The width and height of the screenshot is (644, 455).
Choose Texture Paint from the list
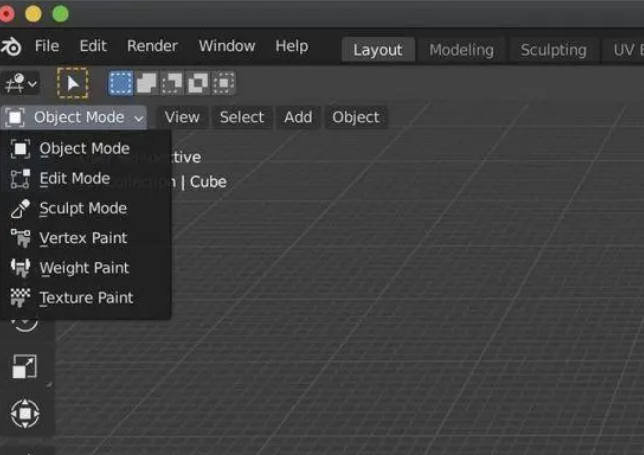click(x=86, y=298)
